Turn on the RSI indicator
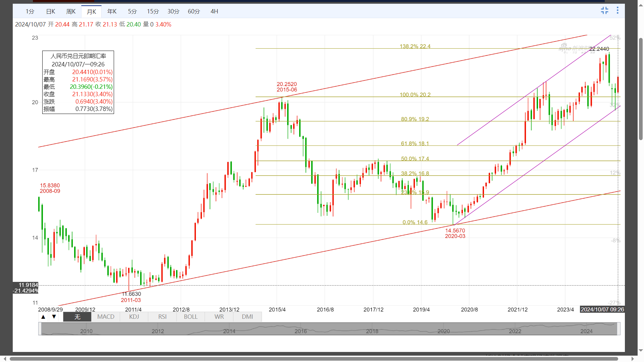The width and height of the screenshot is (644, 362). click(x=162, y=317)
